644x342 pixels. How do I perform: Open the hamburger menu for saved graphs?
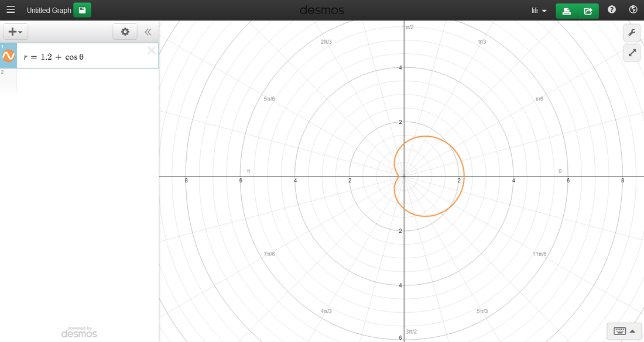coord(11,10)
